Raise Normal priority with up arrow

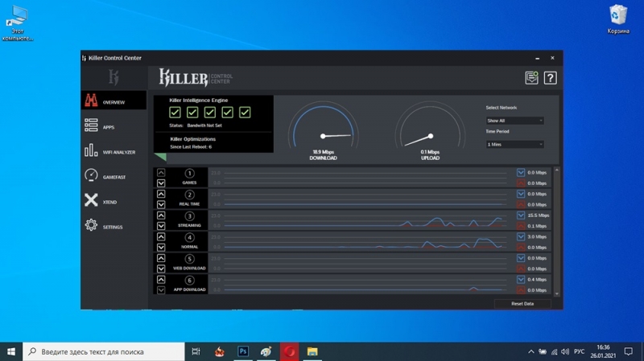(x=161, y=236)
